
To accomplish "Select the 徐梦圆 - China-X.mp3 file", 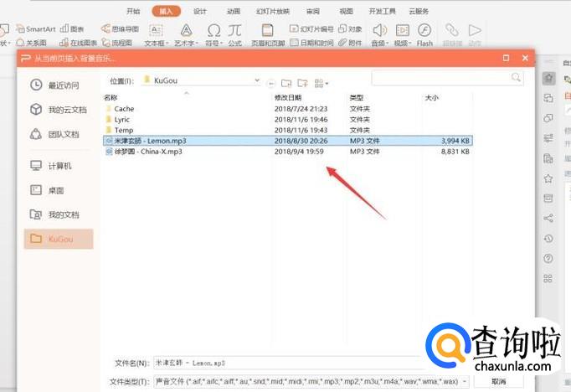I will coord(288,152).
